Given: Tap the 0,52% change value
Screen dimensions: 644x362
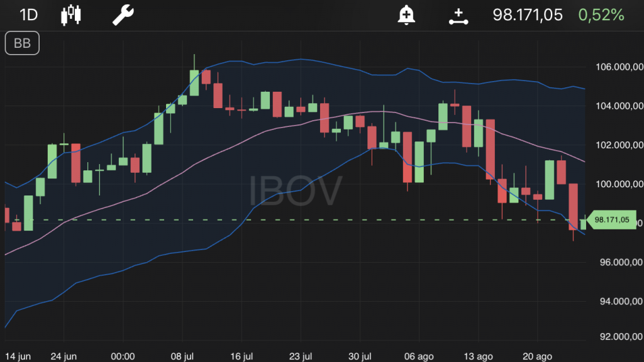Looking at the screenshot, I should 601,15.
